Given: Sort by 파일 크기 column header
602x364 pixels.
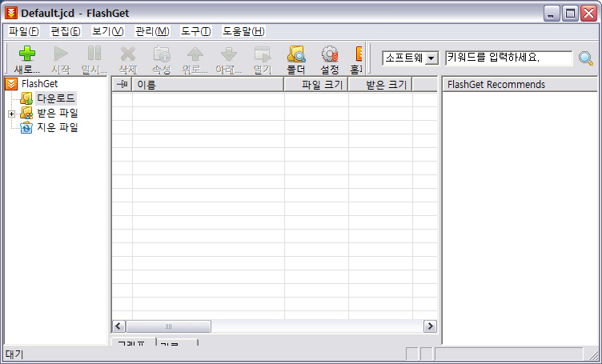Looking at the screenshot, I should 316,84.
